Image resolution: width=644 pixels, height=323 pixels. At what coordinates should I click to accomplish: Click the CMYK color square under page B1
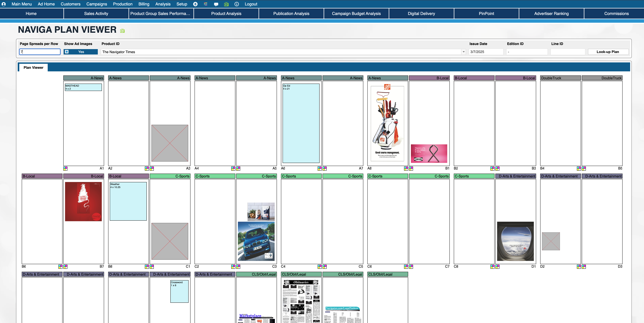click(x=411, y=168)
